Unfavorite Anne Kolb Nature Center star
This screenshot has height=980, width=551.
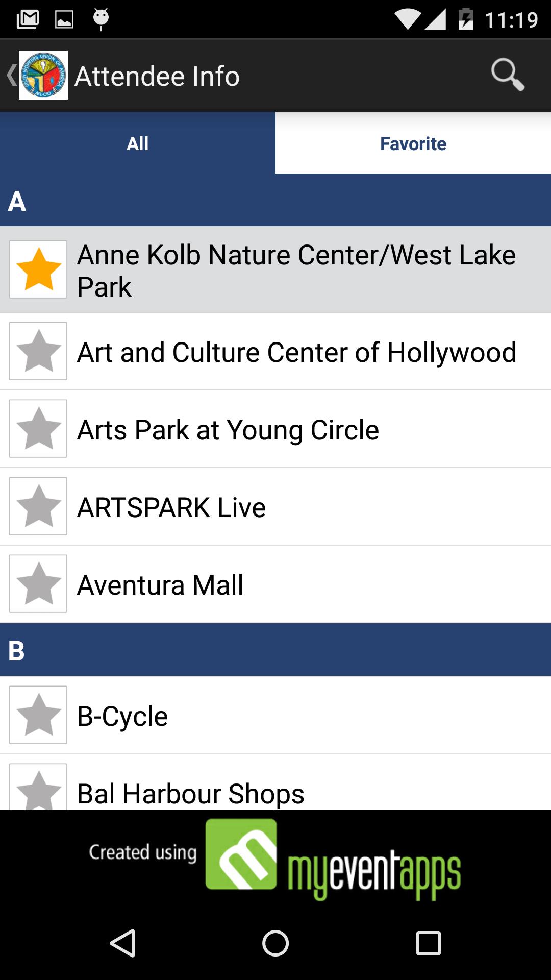[38, 269]
